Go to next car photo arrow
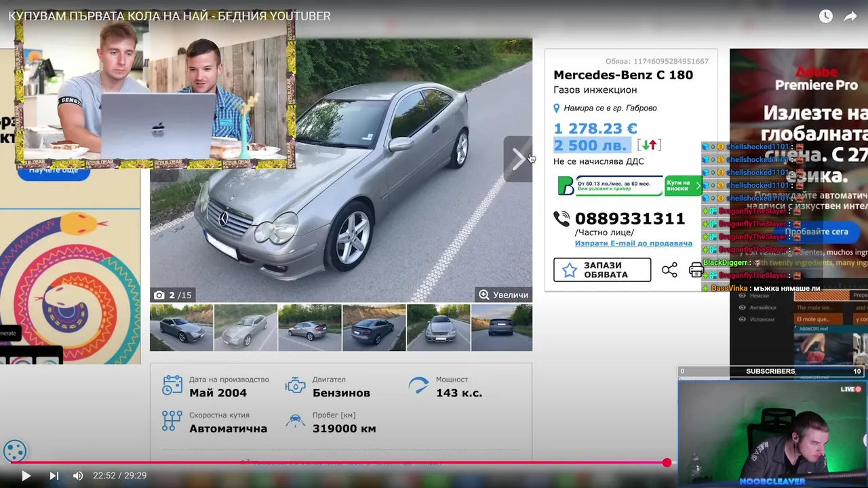 pos(517,159)
